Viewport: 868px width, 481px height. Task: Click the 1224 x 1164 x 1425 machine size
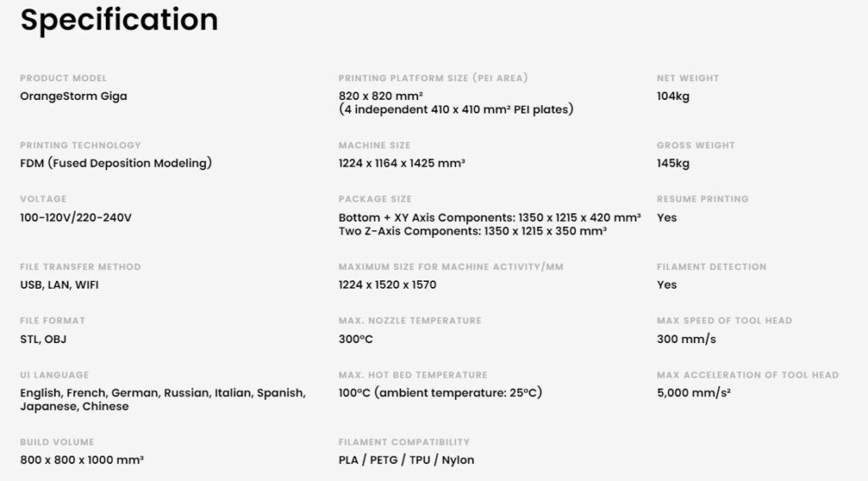tap(402, 163)
